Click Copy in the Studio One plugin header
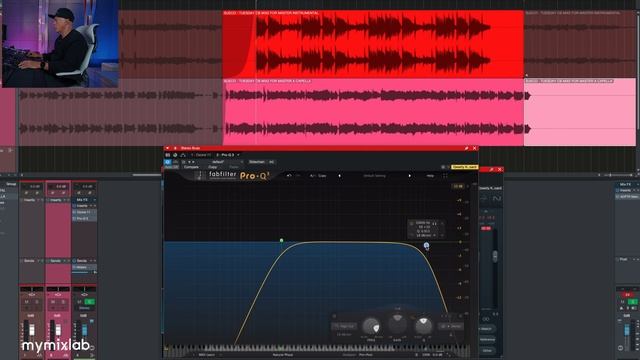640x360 pixels. [213, 167]
